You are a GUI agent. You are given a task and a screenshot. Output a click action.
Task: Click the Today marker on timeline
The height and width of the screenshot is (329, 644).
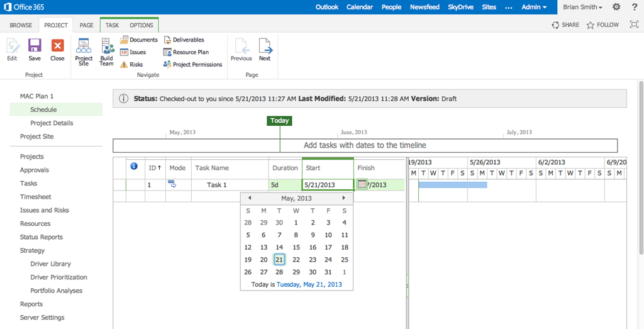(x=279, y=121)
